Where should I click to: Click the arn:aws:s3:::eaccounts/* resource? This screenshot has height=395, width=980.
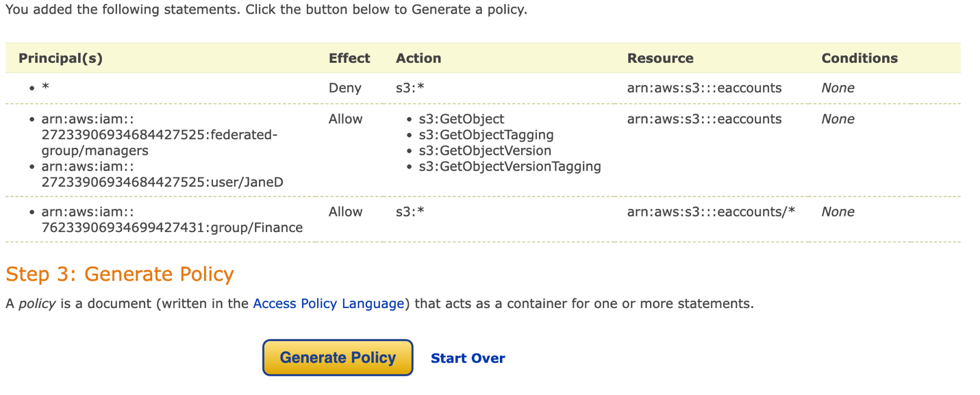[711, 212]
